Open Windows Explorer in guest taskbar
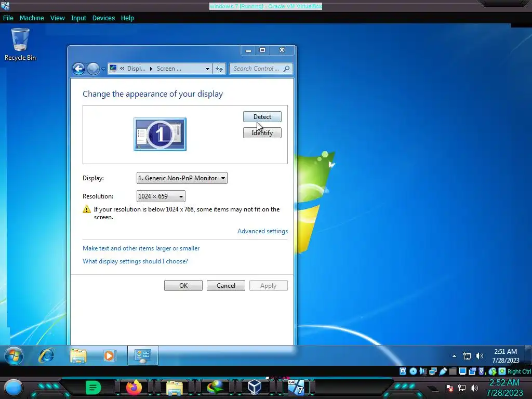This screenshot has height=399, width=532. tap(78, 355)
